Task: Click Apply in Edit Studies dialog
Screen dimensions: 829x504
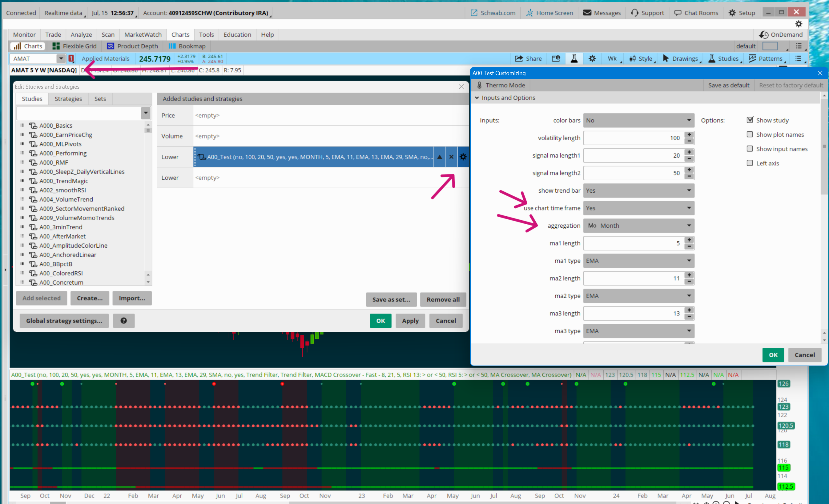Action: (x=410, y=320)
